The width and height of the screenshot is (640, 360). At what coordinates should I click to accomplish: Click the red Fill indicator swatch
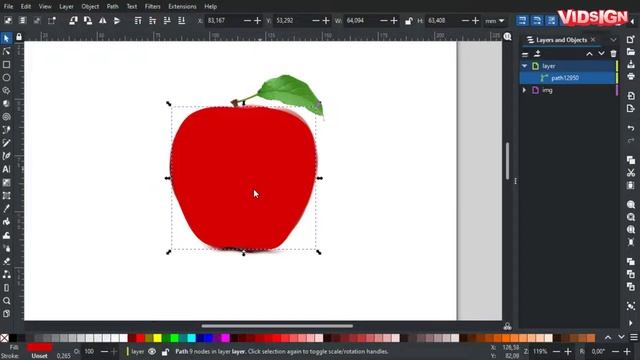40,347
